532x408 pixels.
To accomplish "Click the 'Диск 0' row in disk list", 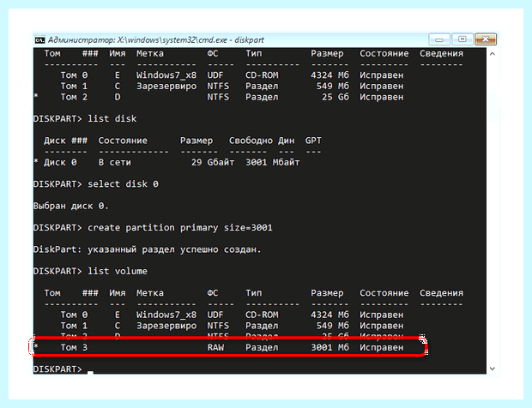I will coord(166,162).
